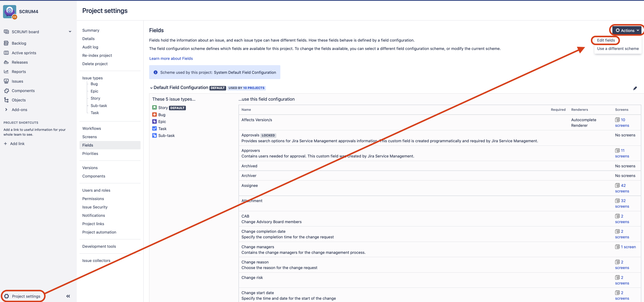Collapse sidebar with double chevron icon
Image resolution: width=644 pixels, height=302 pixels.
coord(68,296)
